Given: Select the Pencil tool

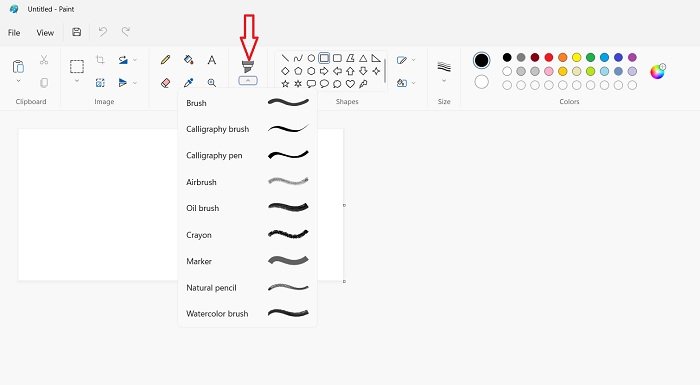Looking at the screenshot, I should (x=166, y=59).
